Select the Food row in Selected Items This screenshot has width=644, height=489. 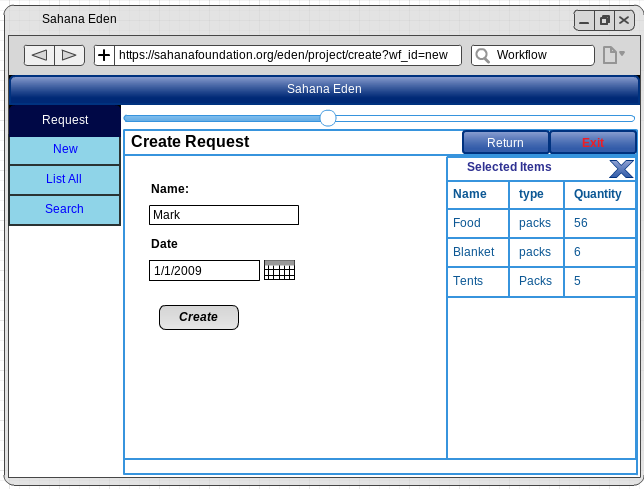[467, 223]
